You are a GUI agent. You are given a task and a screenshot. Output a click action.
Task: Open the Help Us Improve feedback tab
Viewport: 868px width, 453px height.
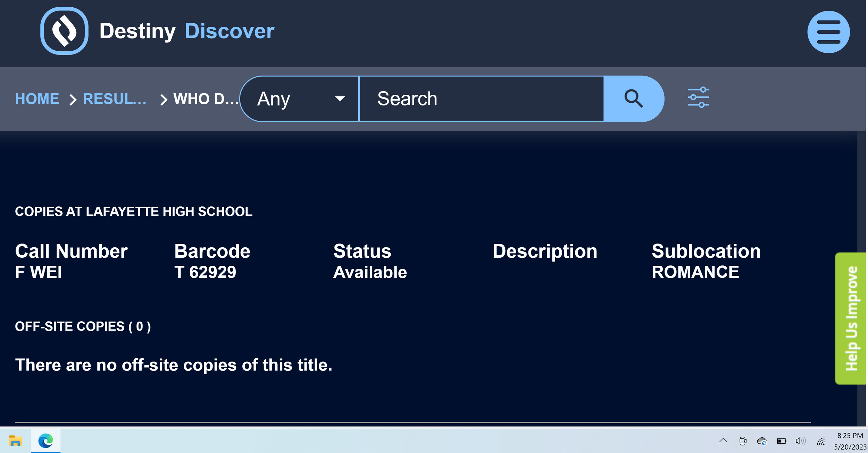pos(850,318)
